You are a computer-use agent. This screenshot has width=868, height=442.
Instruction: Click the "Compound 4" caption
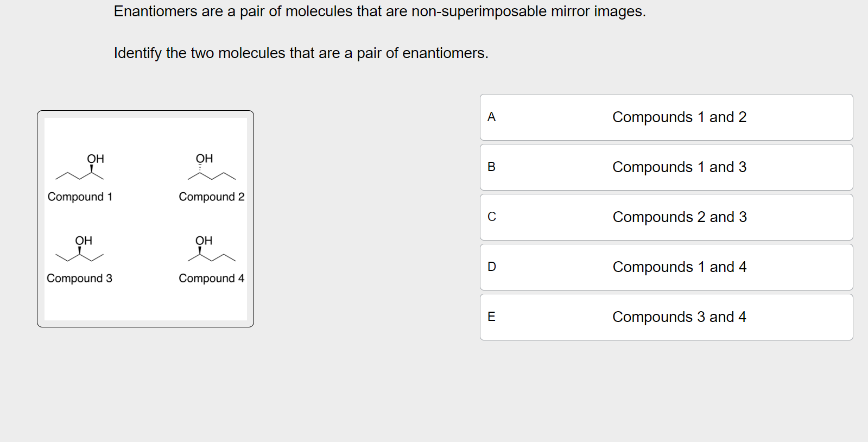pyautogui.click(x=211, y=278)
